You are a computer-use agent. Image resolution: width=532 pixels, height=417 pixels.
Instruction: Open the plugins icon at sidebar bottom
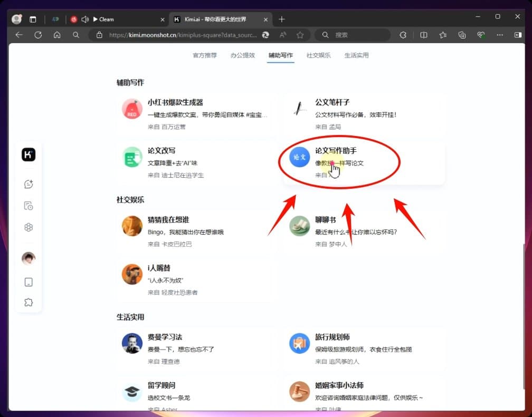(28, 302)
